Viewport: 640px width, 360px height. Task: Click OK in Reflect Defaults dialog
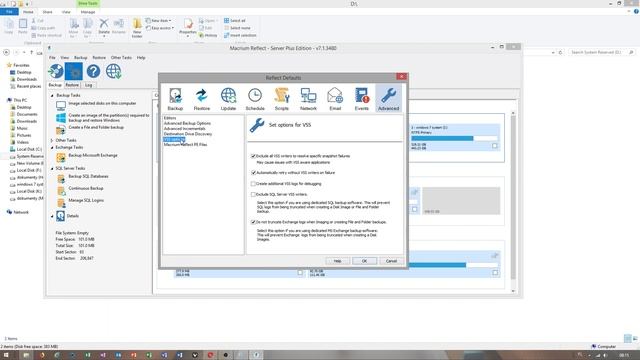coord(364,261)
